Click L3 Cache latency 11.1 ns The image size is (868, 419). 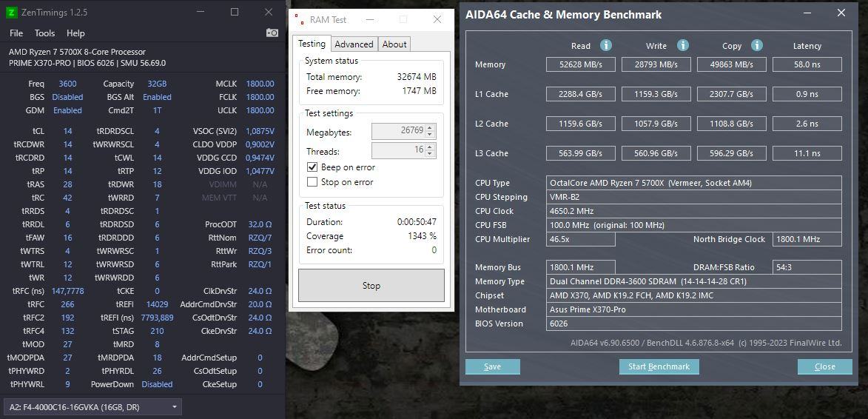(x=807, y=153)
